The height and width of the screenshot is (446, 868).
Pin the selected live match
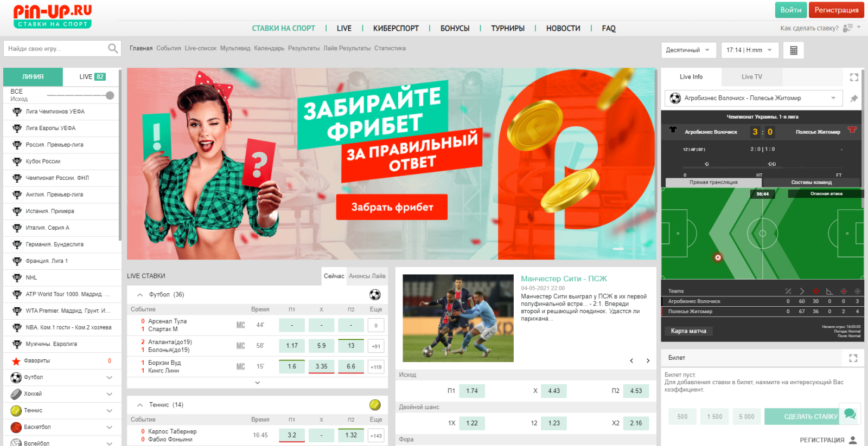[x=854, y=99]
